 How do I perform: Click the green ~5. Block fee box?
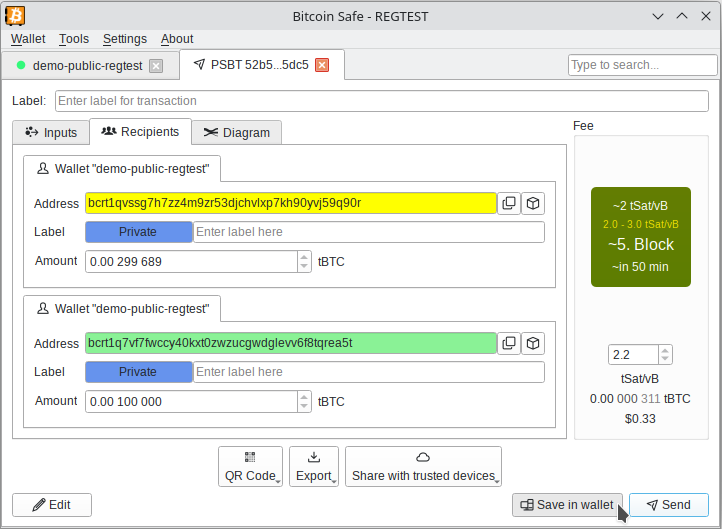click(x=641, y=237)
